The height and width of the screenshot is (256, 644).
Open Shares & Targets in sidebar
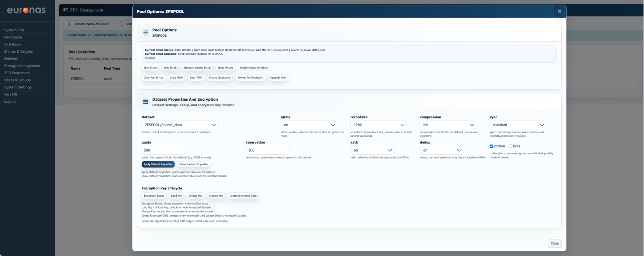click(18, 51)
